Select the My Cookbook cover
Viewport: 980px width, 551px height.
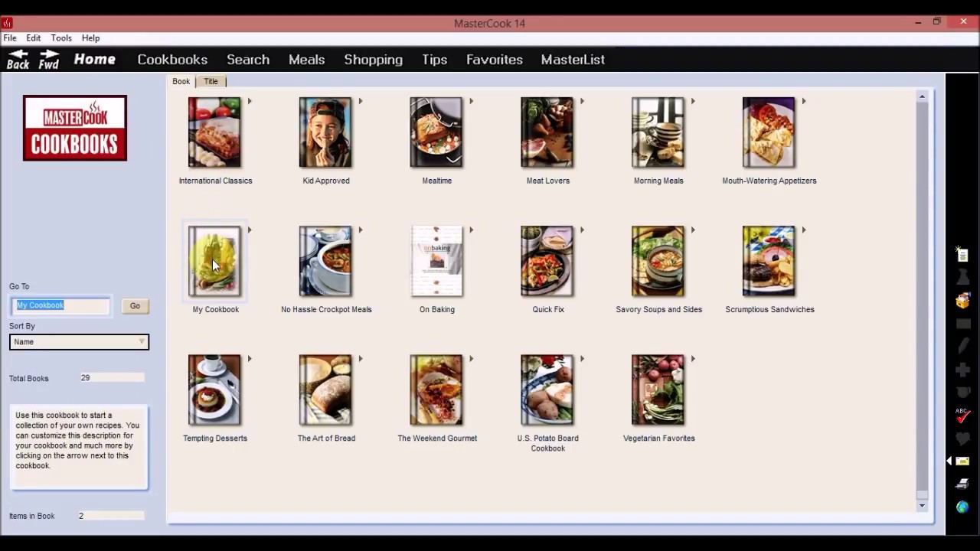coord(214,261)
